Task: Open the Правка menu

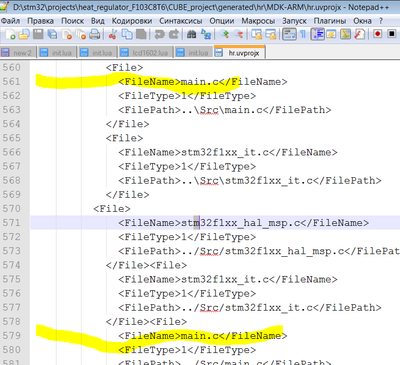Action: pyautogui.click(x=40, y=21)
